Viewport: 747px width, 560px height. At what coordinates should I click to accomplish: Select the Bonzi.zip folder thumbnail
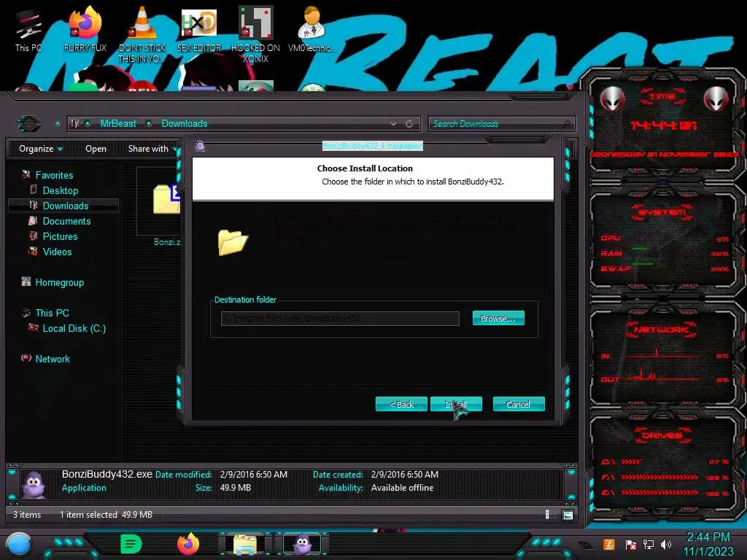click(166, 200)
